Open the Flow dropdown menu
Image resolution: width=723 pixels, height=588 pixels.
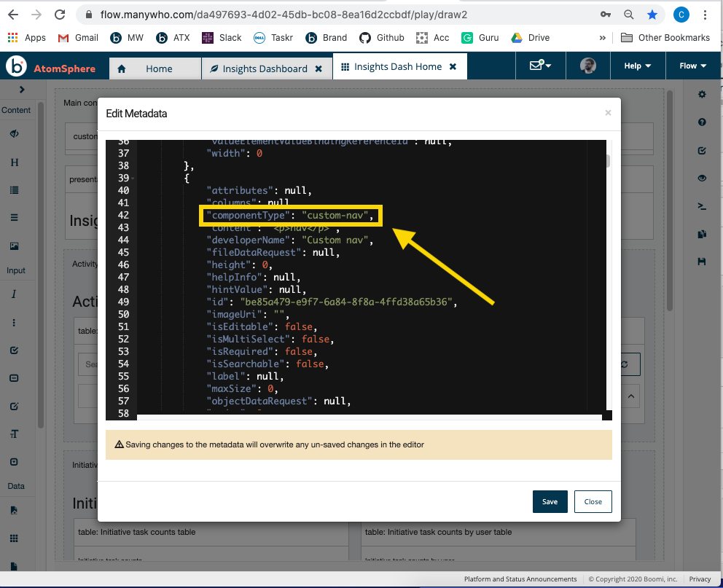[691, 66]
